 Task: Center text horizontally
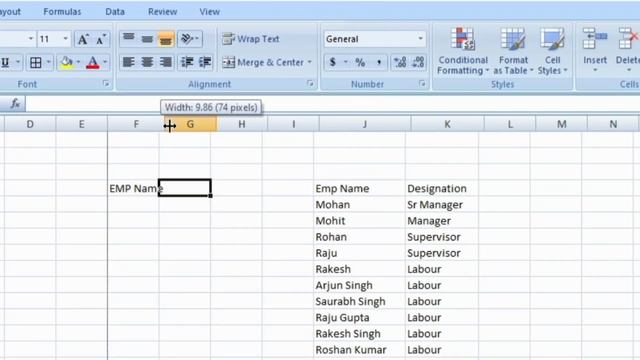click(x=147, y=62)
